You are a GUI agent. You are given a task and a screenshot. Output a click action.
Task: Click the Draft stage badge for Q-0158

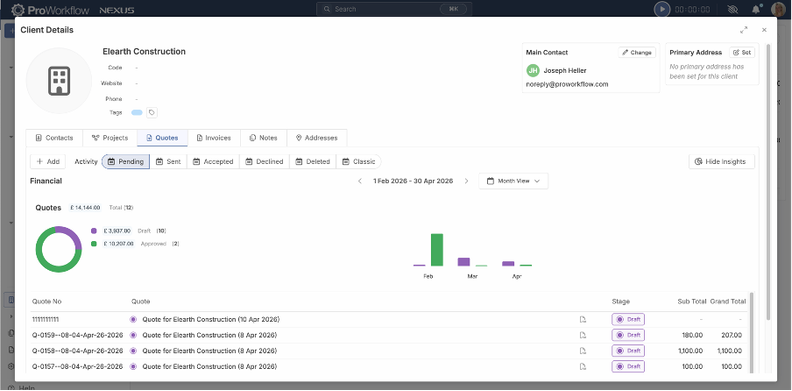628,351
